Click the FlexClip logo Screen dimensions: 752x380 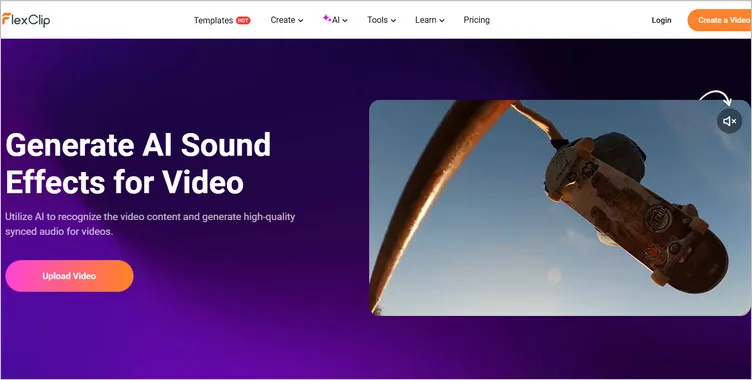tap(26, 20)
